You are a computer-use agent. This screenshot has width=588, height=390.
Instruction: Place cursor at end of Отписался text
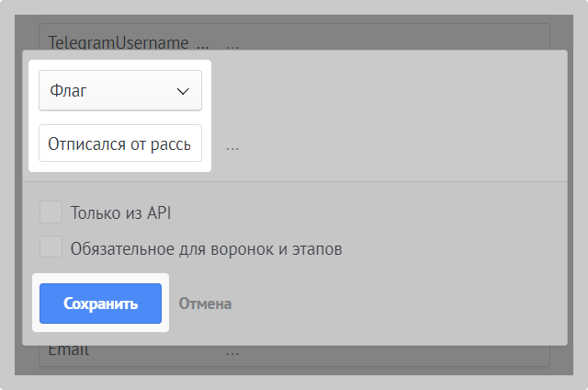[191, 143]
